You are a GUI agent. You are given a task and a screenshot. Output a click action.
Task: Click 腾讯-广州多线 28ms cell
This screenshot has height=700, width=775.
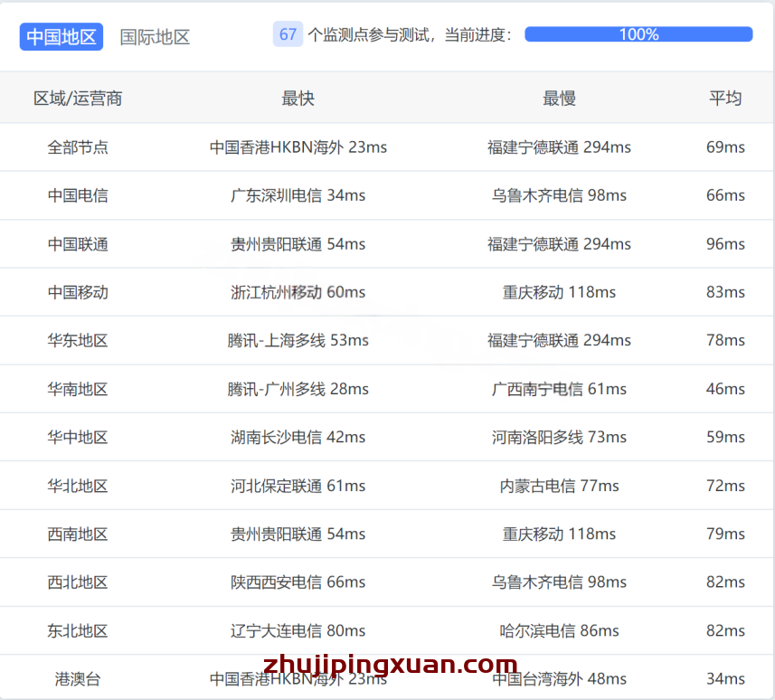(x=298, y=389)
